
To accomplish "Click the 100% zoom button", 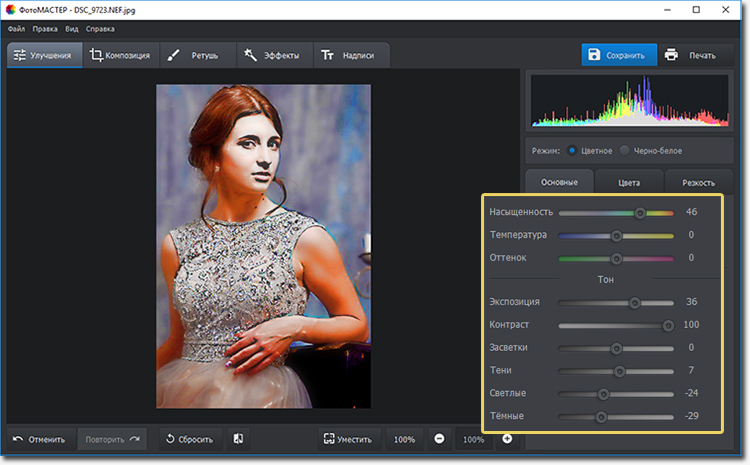I will [x=404, y=439].
